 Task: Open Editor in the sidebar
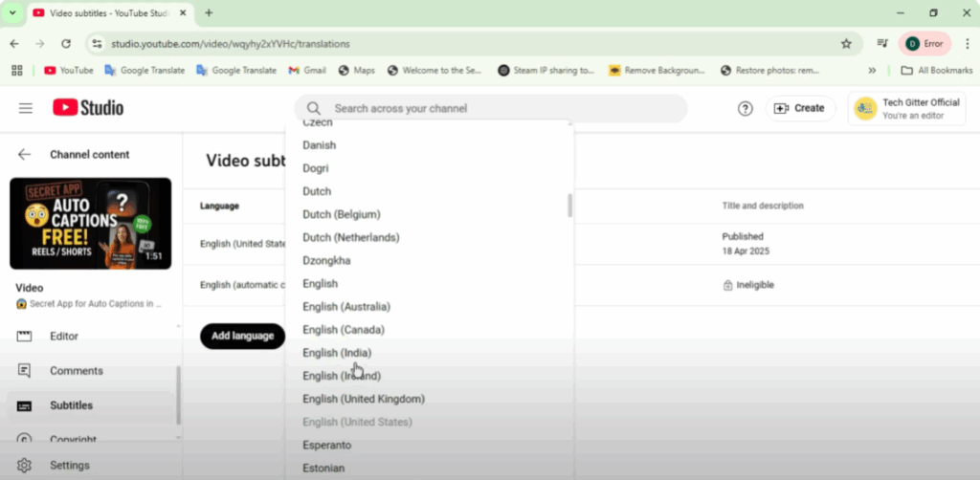click(64, 337)
